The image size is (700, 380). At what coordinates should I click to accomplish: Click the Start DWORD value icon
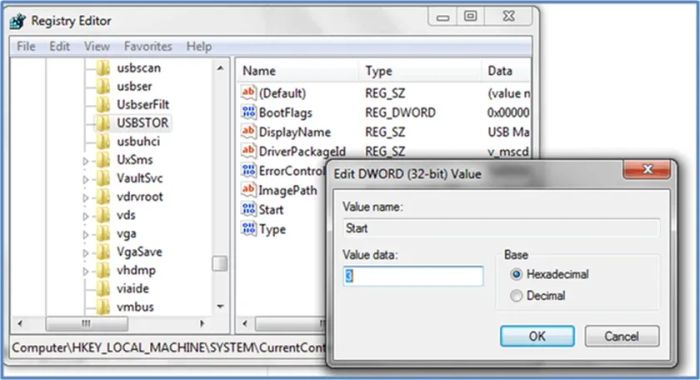coord(248,209)
